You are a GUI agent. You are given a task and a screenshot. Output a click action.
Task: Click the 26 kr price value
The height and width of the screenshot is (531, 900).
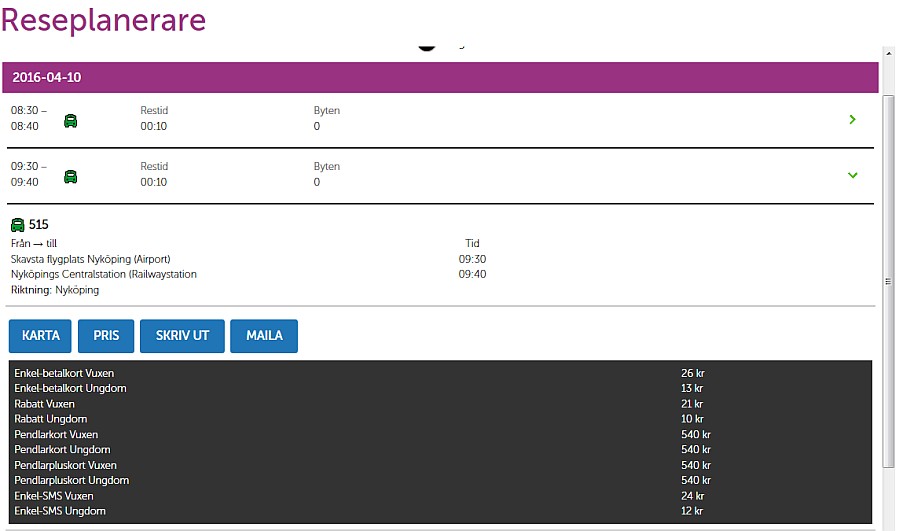point(693,373)
